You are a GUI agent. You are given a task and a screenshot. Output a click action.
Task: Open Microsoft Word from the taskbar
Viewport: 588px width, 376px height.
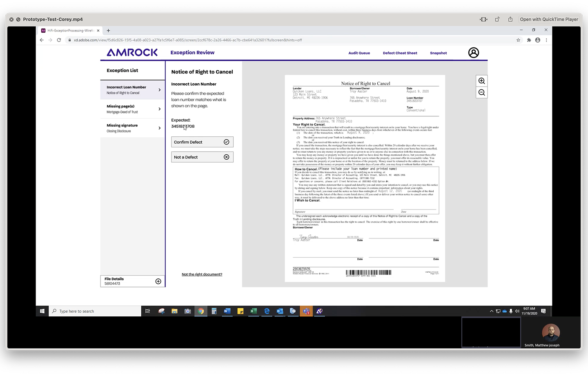[227, 311]
